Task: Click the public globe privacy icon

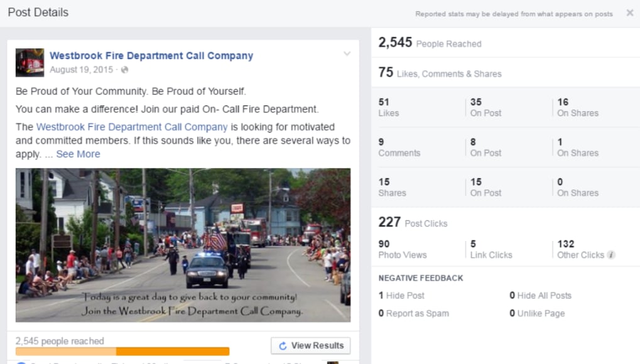Action: click(125, 70)
